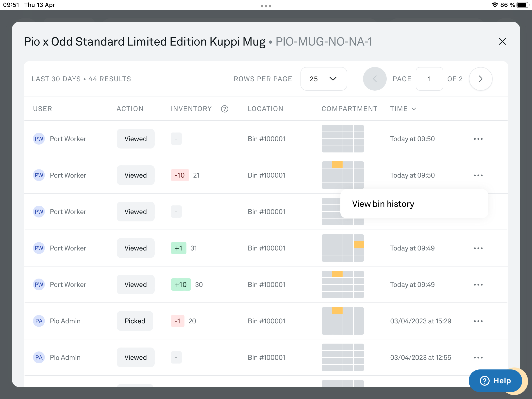Open ellipsis menu for the 03/04/2023 12:55 row
The image size is (532, 399).
pos(478,358)
